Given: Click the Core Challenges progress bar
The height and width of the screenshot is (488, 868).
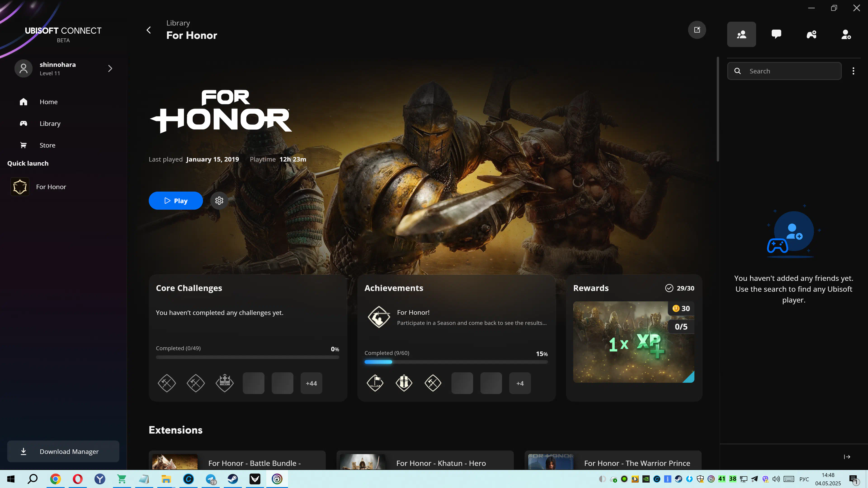Looking at the screenshot, I should point(247,357).
